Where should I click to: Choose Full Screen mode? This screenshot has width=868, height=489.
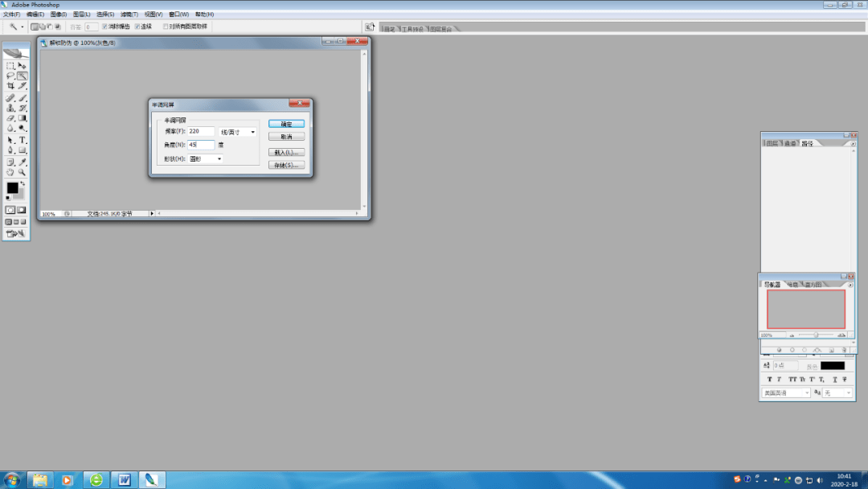point(23,222)
